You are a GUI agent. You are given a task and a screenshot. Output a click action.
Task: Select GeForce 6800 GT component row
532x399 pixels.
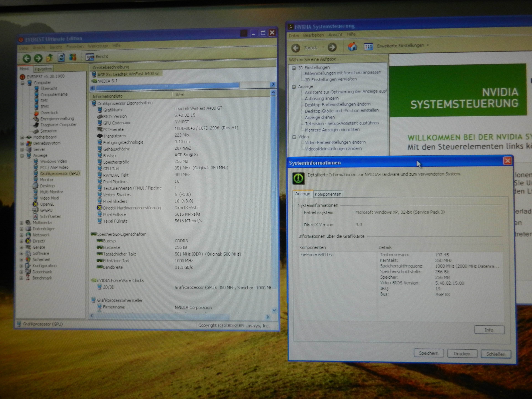click(318, 255)
